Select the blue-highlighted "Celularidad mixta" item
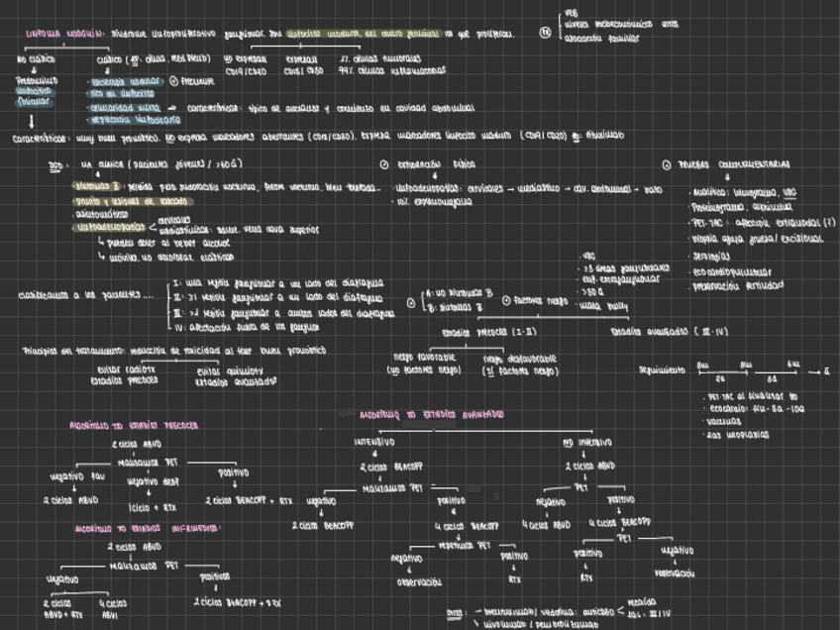Image resolution: width=840 pixels, height=630 pixels. point(125,108)
